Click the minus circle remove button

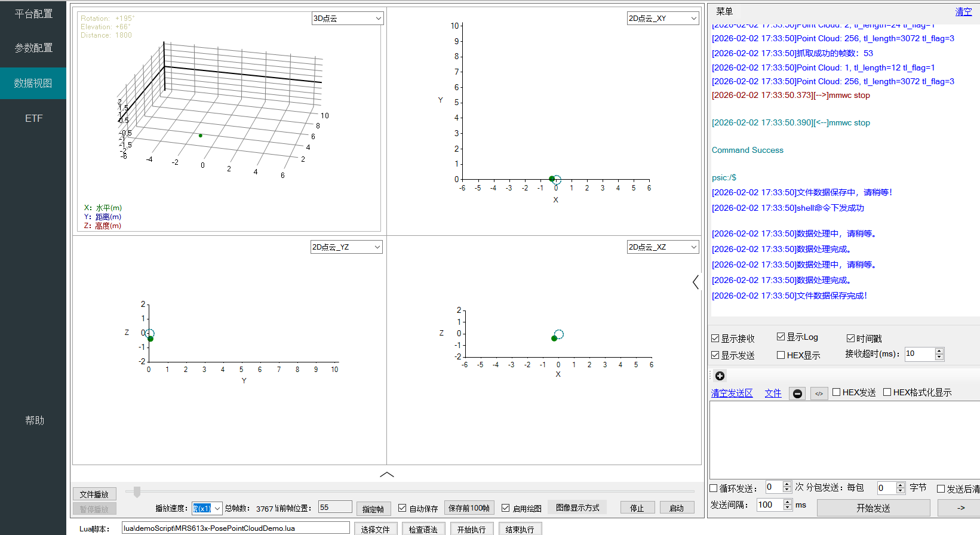(x=797, y=393)
